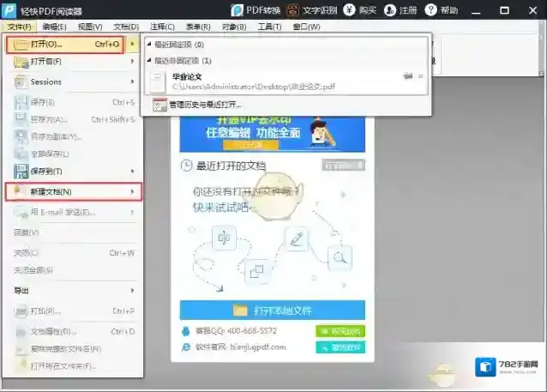Open the 文件(F) menu
Screen dimensions: 547x392
tap(19, 27)
